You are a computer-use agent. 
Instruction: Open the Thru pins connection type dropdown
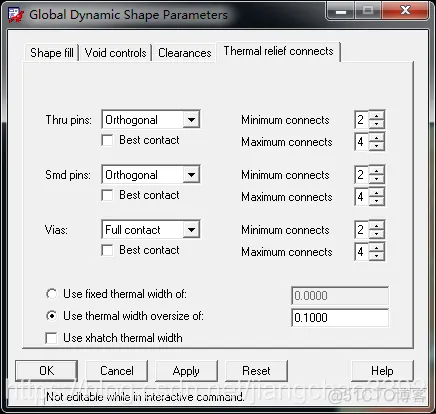click(x=191, y=120)
